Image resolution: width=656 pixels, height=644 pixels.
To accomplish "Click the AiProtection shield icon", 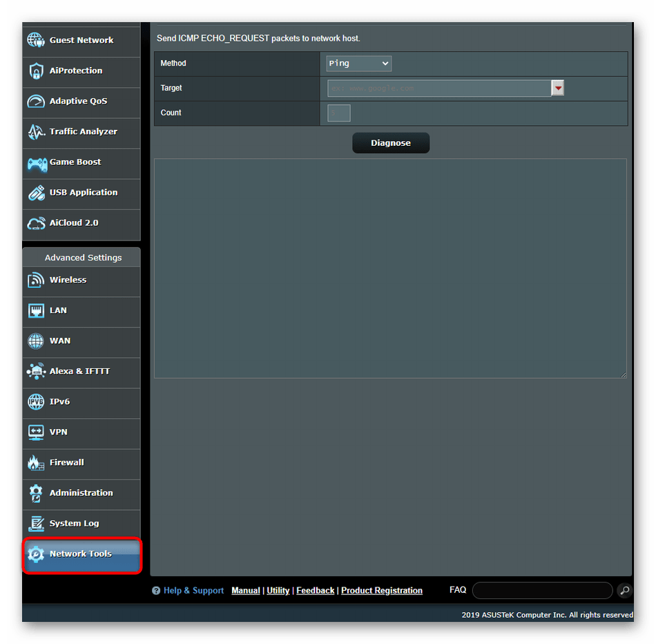I will click(36, 70).
